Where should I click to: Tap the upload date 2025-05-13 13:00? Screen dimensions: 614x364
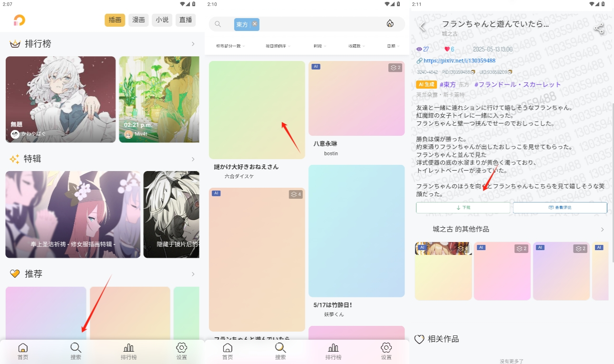492,49
